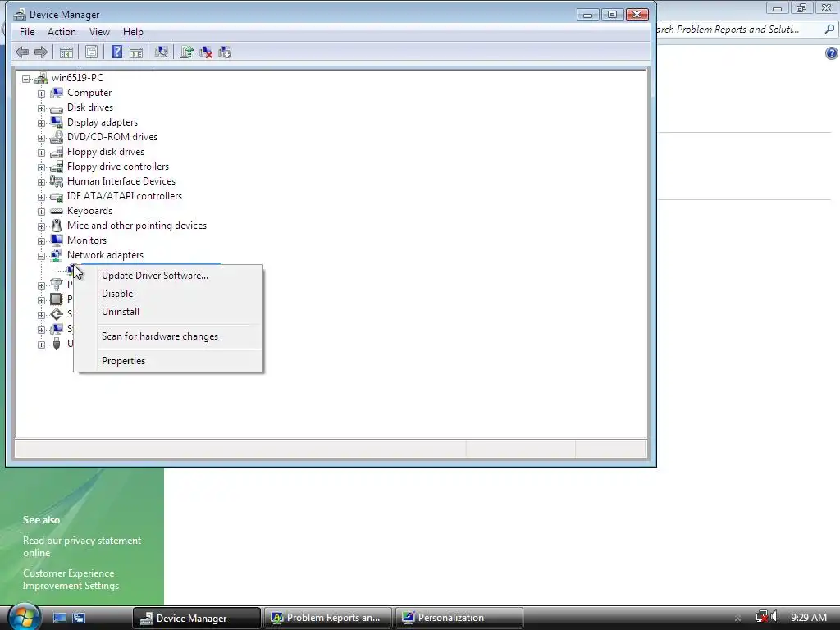The height and width of the screenshot is (630, 840).
Task: Switch to Problem Reports taskbar button
Action: coord(328,618)
